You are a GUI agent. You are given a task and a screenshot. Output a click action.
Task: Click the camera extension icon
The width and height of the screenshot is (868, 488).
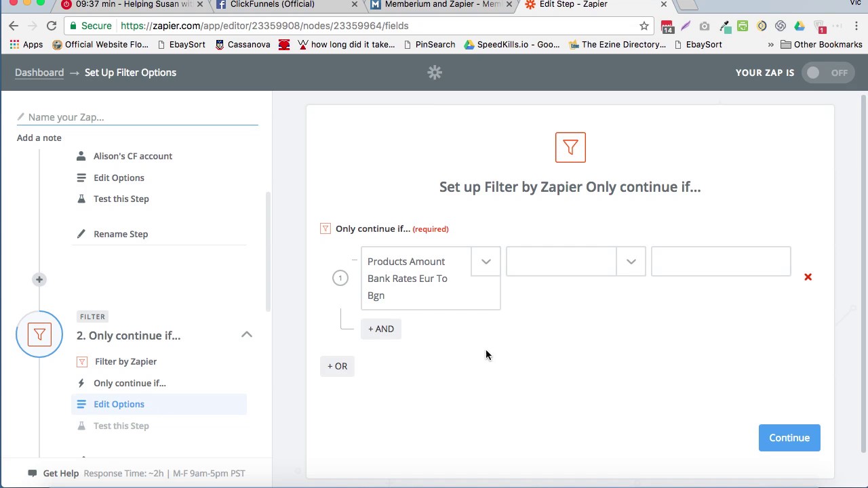click(705, 26)
